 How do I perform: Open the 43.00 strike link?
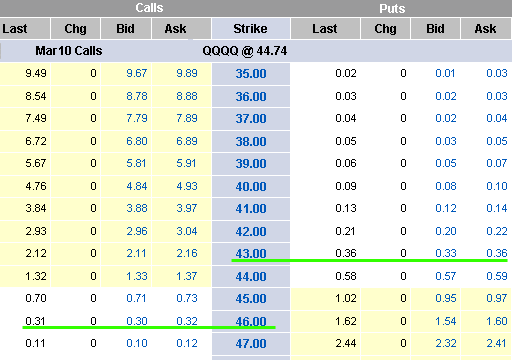coord(251,254)
